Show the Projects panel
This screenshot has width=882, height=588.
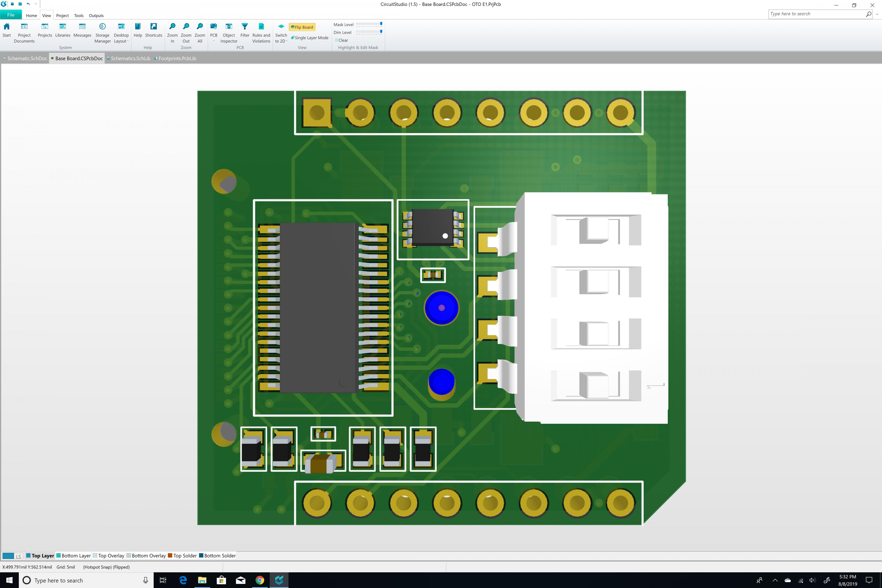tap(45, 30)
